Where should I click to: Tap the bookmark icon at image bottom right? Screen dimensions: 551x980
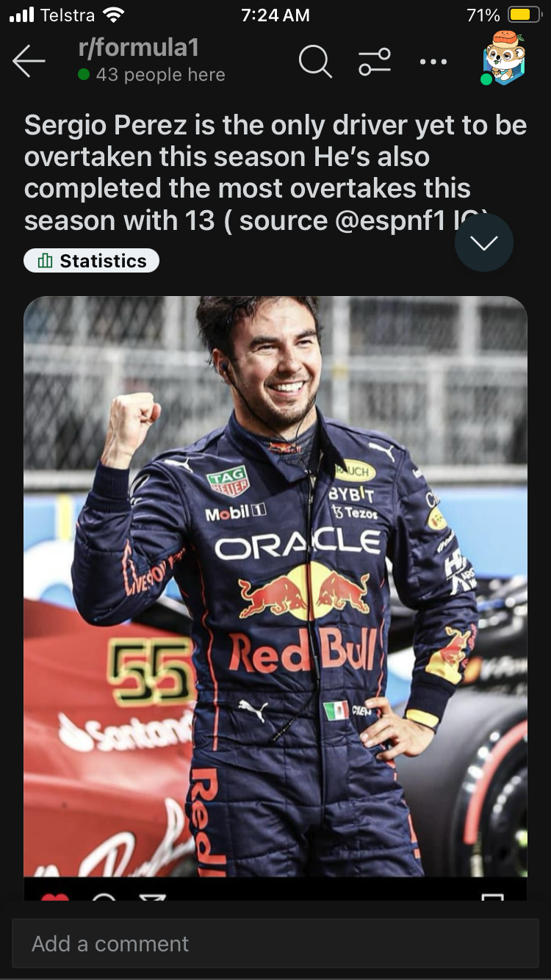pos(492,896)
